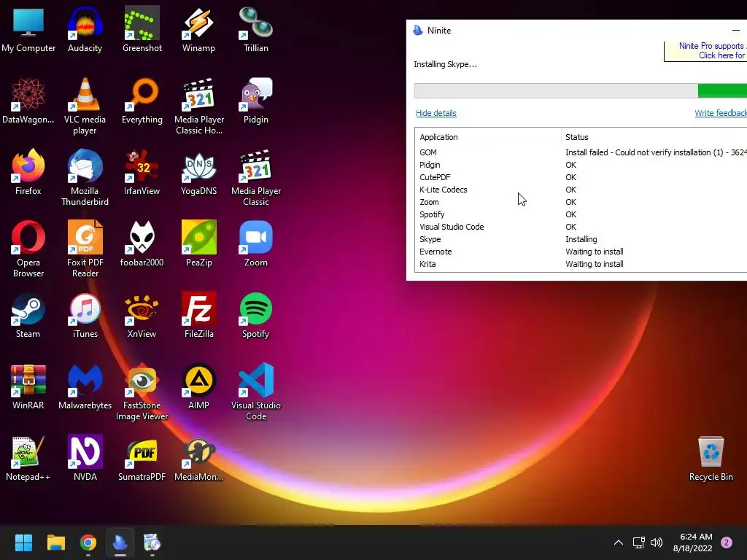Select the Zoom row in Ninite list

pyautogui.click(x=581, y=202)
